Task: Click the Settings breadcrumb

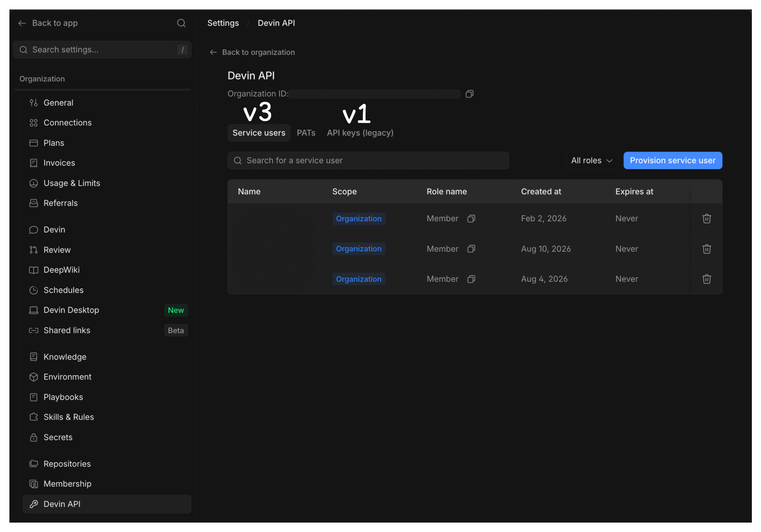Action: (223, 23)
